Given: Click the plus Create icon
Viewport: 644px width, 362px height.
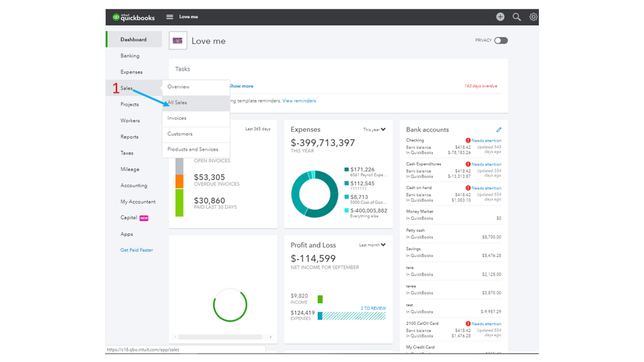Looking at the screenshot, I should 500,17.
